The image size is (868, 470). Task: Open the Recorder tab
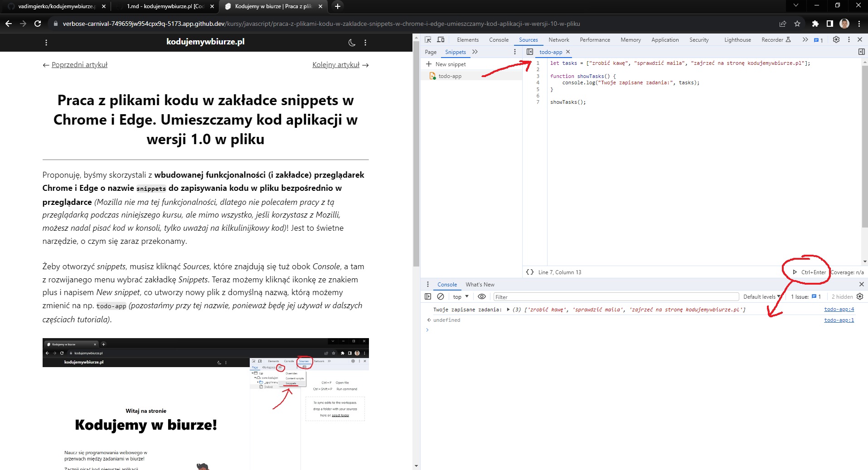776,40
